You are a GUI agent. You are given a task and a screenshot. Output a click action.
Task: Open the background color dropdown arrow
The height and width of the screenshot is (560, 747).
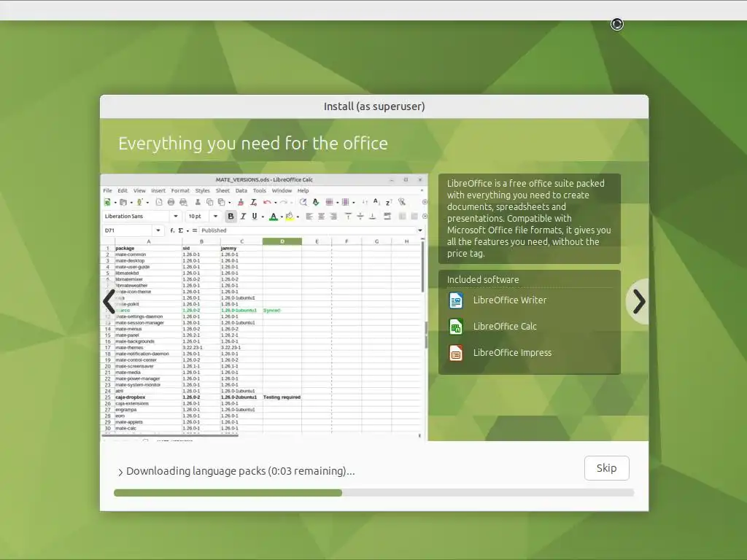coord(298,217)
